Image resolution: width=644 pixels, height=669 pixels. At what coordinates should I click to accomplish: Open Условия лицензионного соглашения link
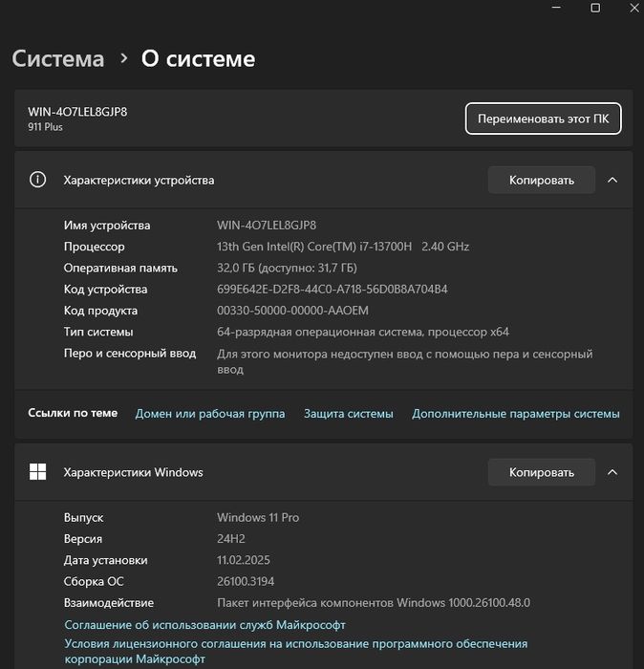(x=296, y=651)
